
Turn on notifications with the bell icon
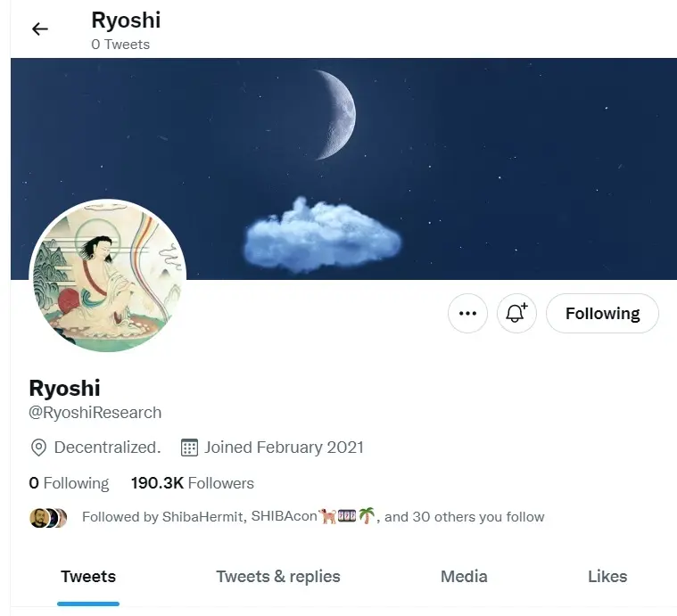point(516,313)
